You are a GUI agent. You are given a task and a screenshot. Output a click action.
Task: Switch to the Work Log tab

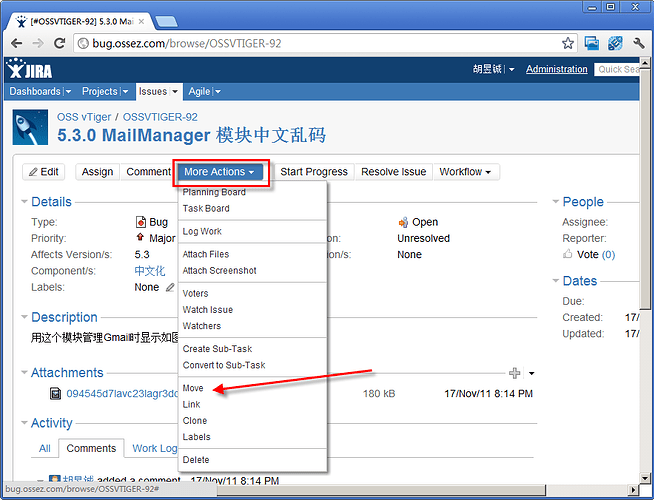click(x=154, y=449)
